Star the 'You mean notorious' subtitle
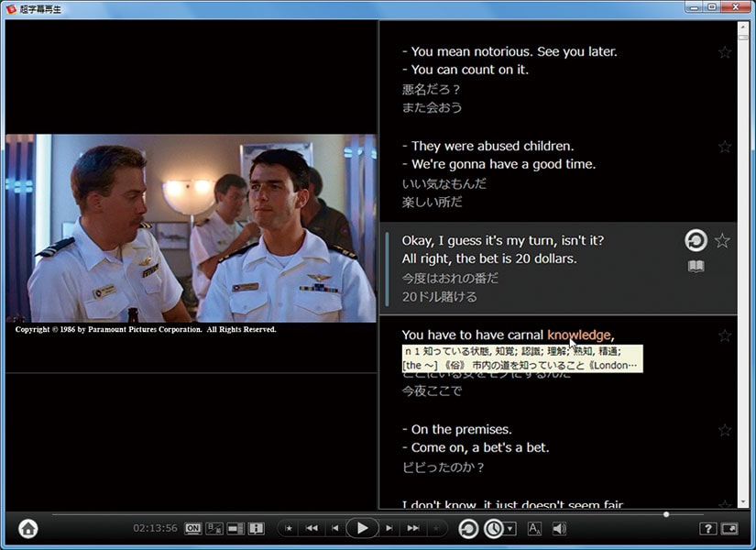Image resolution: width=756 pixels, height=550 pixels. click(725, 52)
